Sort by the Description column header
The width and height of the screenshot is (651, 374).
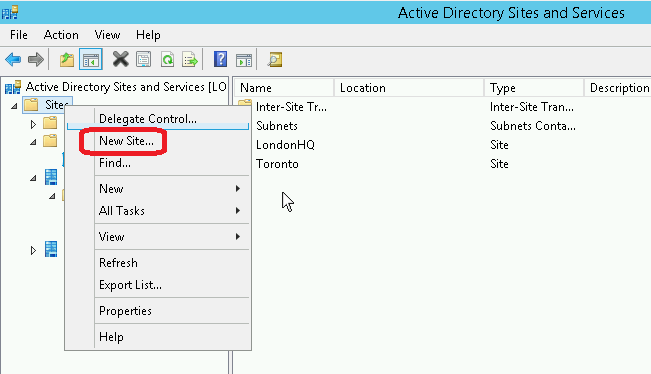tap(618, 88)
